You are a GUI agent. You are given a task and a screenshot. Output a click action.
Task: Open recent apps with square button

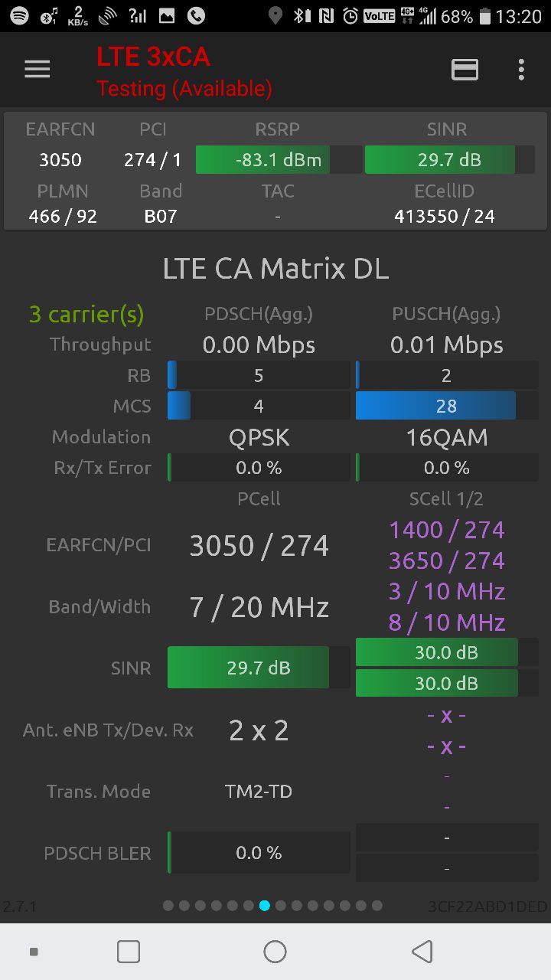(x=129, y=952)
